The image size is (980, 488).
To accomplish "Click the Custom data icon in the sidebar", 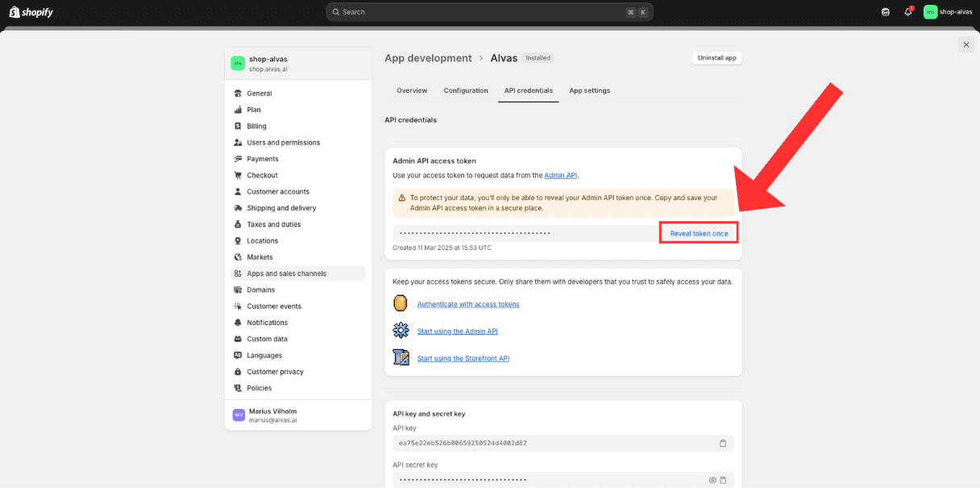I will 238,339.
